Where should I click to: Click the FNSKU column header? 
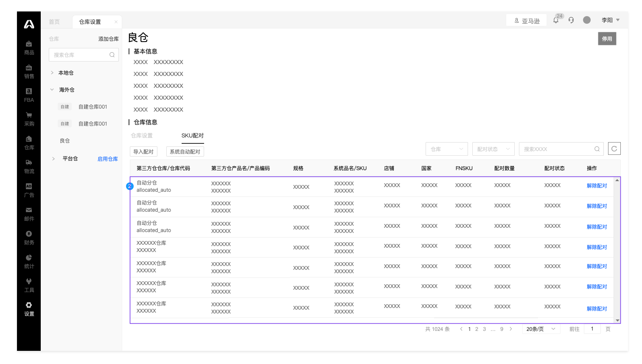[x=464, y=168]
